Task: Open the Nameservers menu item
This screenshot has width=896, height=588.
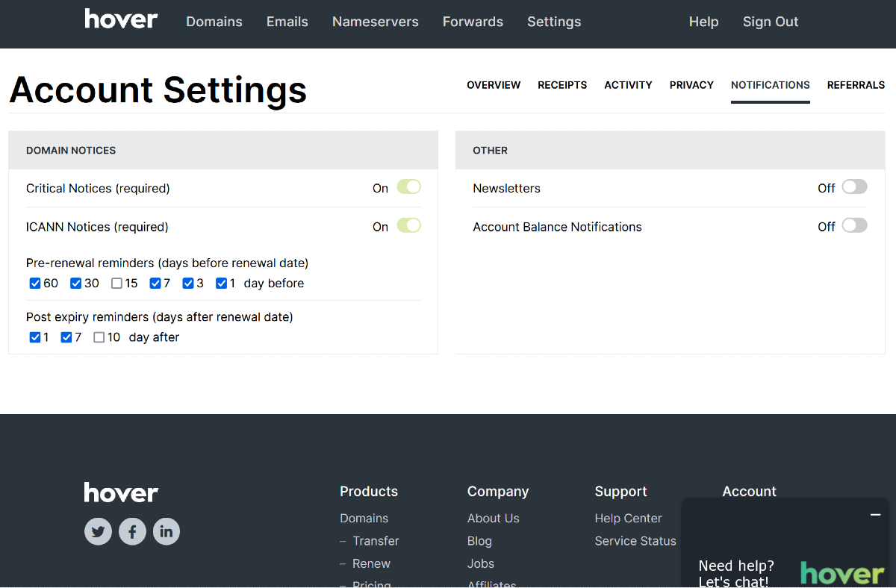Action: coord(376,22)
